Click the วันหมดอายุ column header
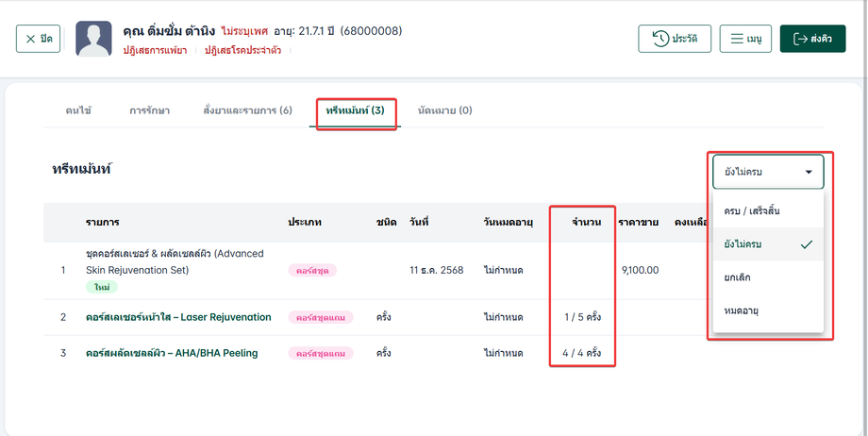 click(508, 222)
